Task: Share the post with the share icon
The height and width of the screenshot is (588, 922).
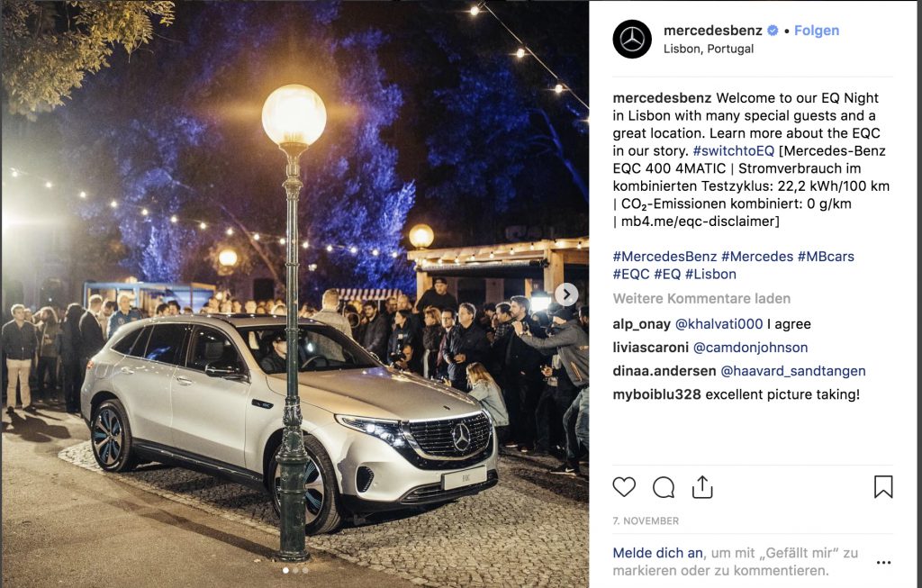Action: pyautogui.click(x=702, y=487)
